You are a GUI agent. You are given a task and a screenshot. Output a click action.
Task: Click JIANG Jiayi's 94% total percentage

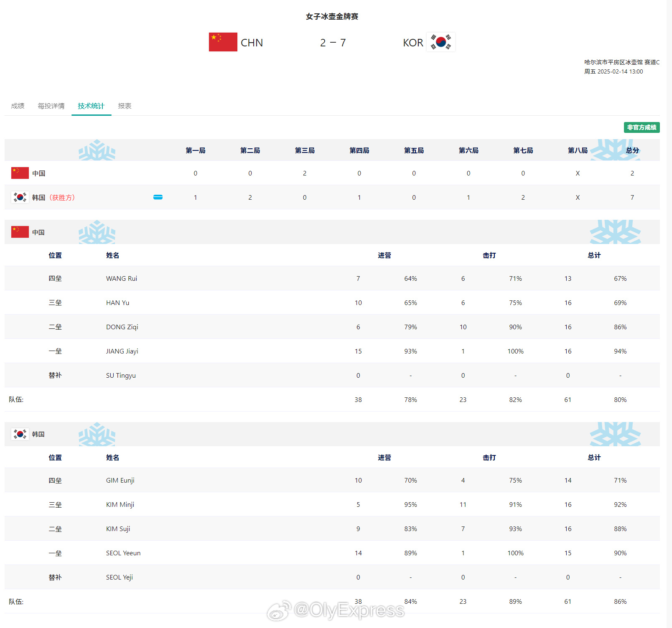pos(620,351)
